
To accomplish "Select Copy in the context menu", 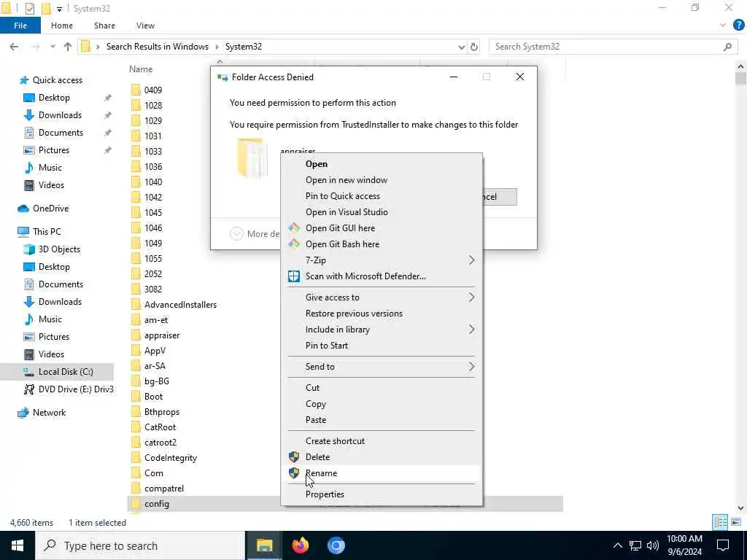I will click(x=315, y=404).
